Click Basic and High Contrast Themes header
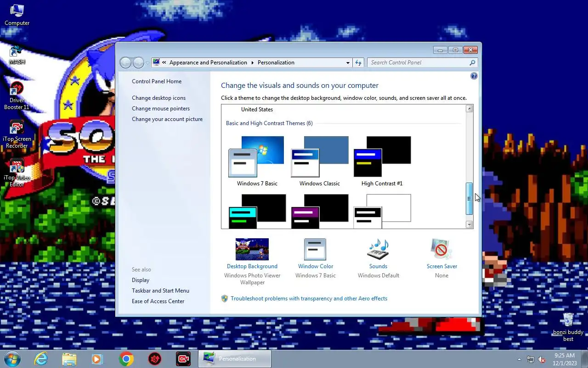This screenshot has width=588, height=368. 269,123
